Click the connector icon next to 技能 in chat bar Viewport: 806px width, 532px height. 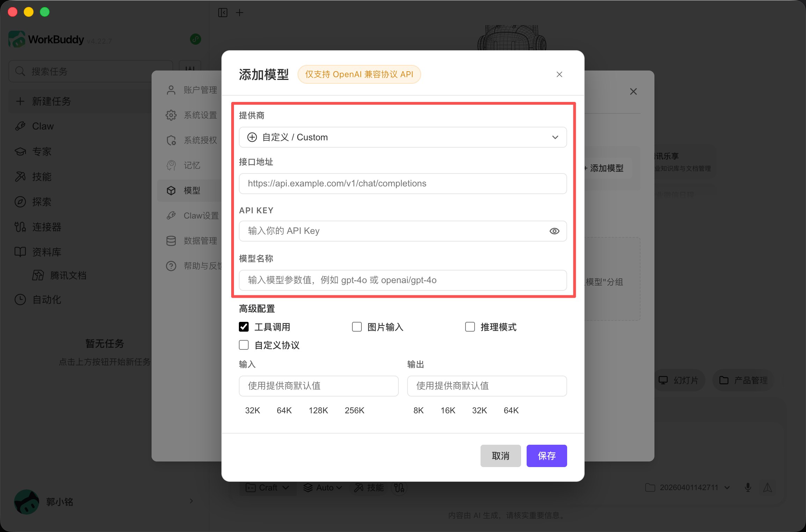click(399, 487)
